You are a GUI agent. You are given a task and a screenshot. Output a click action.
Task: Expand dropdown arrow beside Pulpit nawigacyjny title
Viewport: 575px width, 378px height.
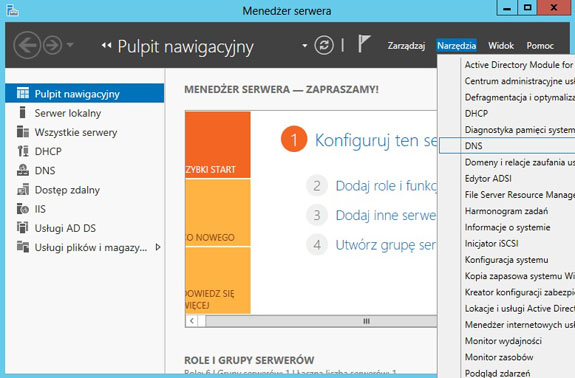point(304,46)
